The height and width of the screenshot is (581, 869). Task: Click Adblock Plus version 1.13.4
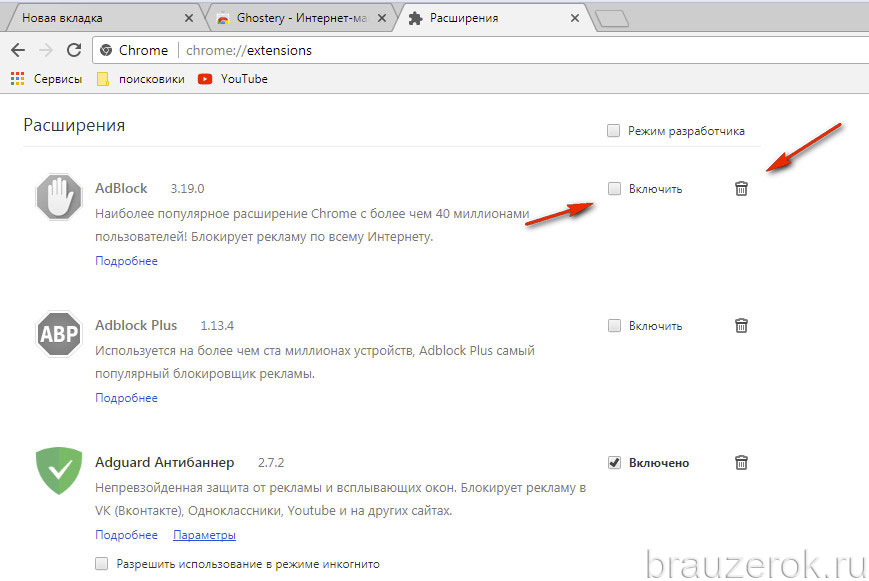pos(217,326)
